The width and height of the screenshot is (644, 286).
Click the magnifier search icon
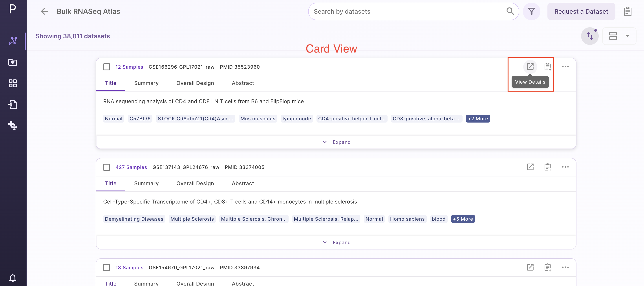(x=510, y=11)
